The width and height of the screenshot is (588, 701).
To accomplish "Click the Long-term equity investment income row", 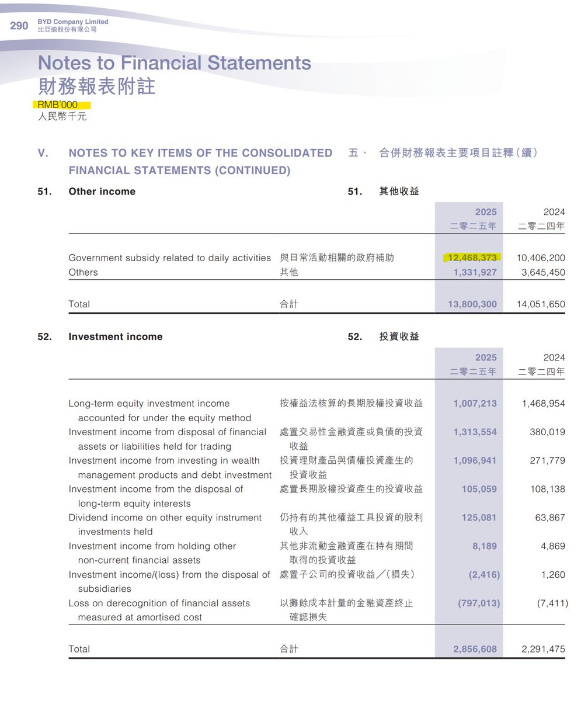I will pos(149,403).
